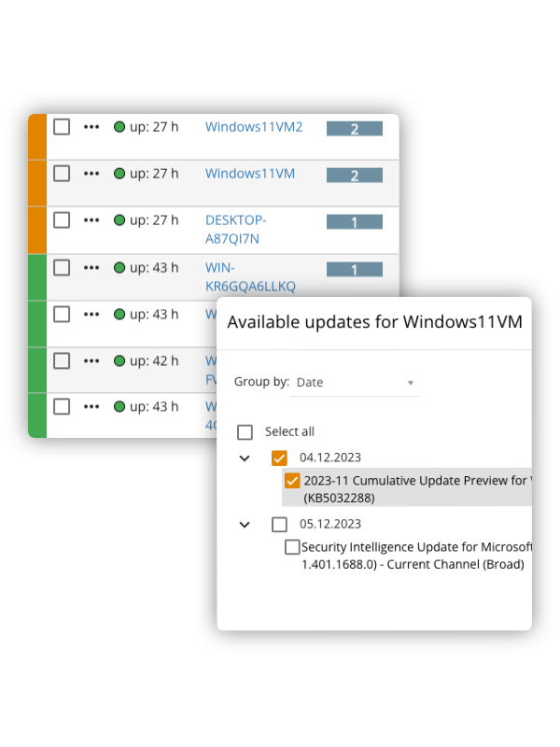
Task: Click the update count badge for DESKTOP-A87QI7N
Action: (355, 222)
